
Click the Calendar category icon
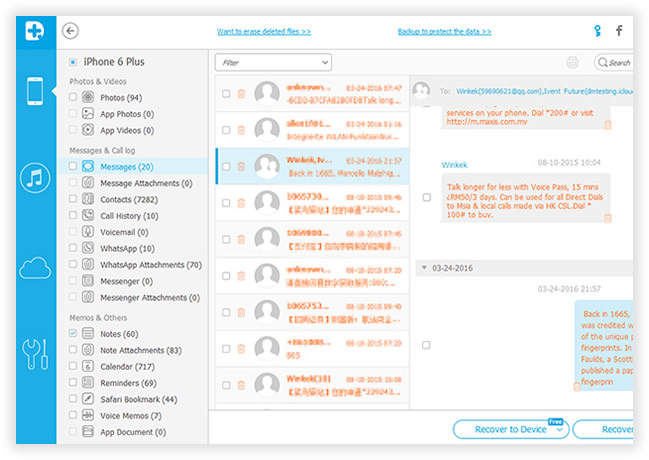pyautogui.click(x=88, y=366)
